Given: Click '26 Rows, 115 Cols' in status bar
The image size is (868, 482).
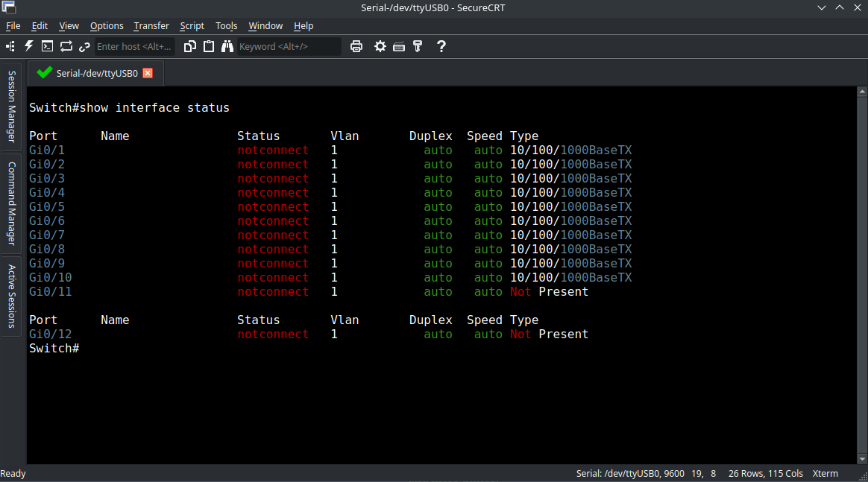Looking at the screenshot, I should 766,474.
